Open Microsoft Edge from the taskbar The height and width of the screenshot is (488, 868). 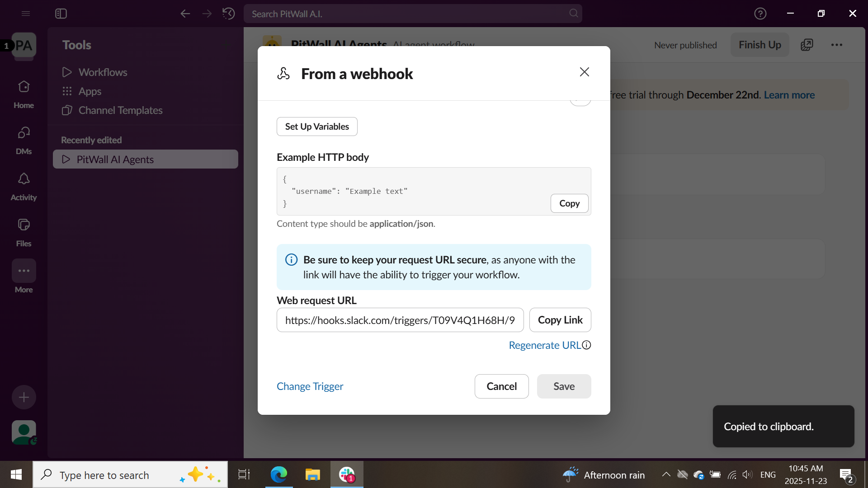pyautogui.click(x=278, y=474)
